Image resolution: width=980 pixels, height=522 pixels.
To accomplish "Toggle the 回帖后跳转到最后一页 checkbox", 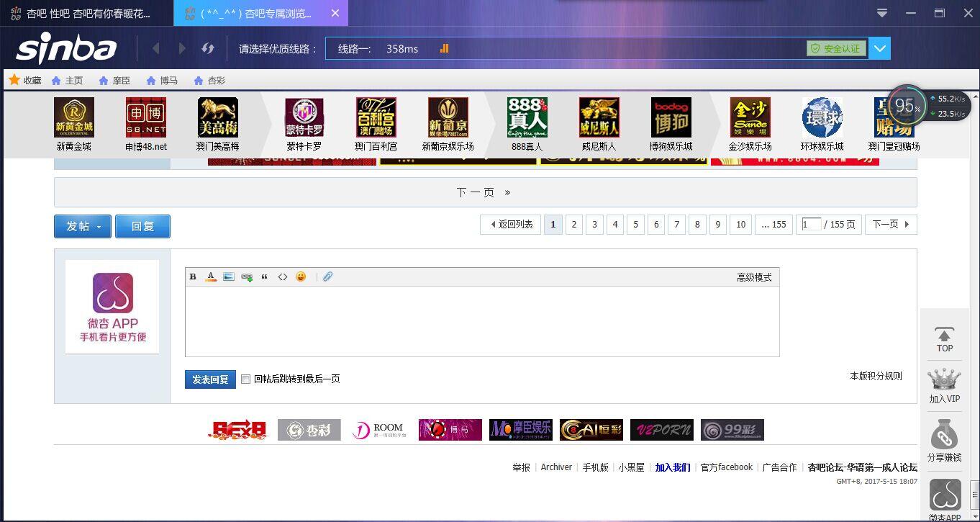I will pyautogui.click(x=245, y=379).
